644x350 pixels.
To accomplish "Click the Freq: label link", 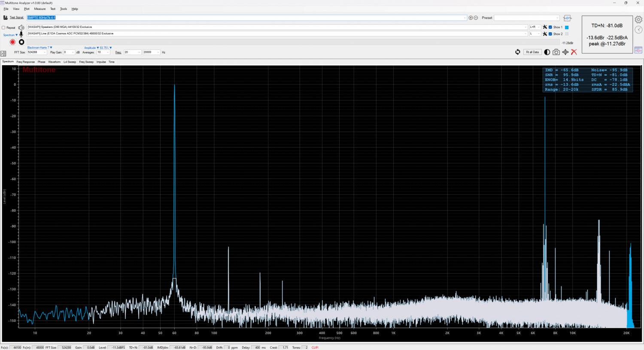I will (x=118, y=52).
